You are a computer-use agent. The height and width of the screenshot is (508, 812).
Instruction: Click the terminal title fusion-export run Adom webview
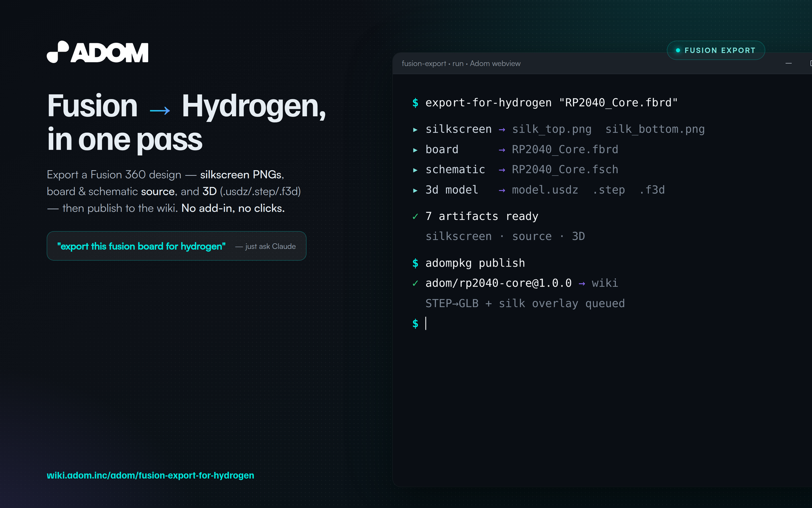pos(461,63)
